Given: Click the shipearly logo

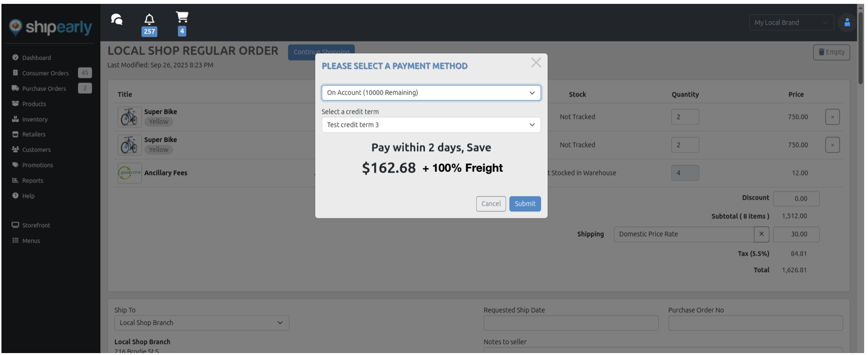Looking at the screenshot, I should coord(51,27).
